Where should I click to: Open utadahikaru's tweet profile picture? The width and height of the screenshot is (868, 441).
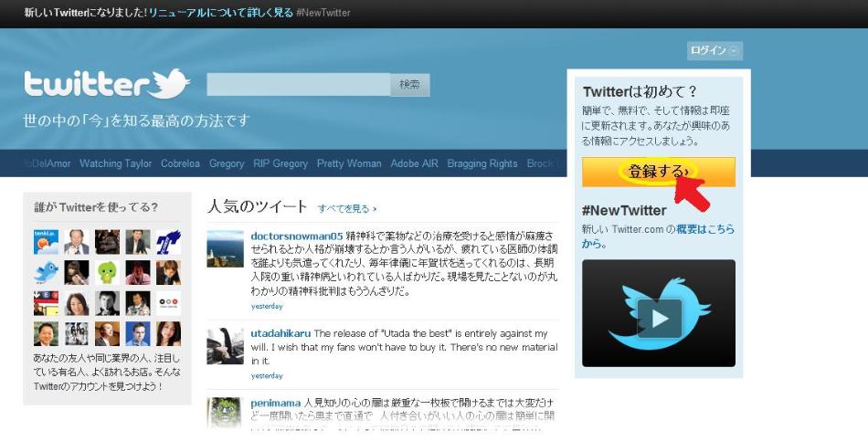[226, 346]
